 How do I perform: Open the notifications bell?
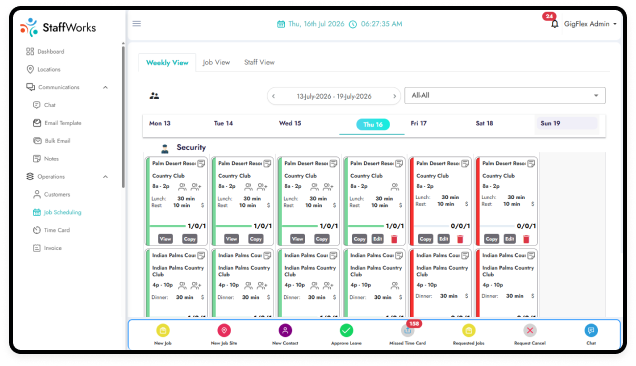pyautogui.click(x=554, y=24)
